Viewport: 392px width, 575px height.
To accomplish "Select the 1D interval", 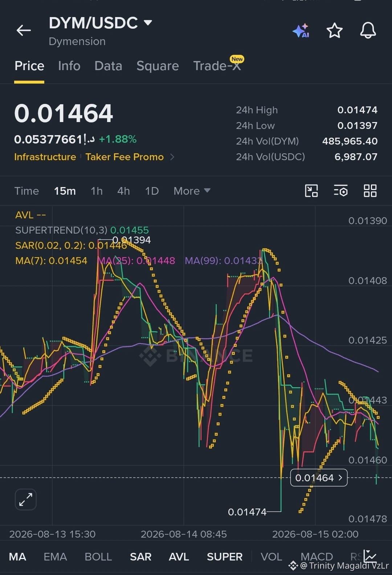I will pyautogui.click(x=152, y=191).
